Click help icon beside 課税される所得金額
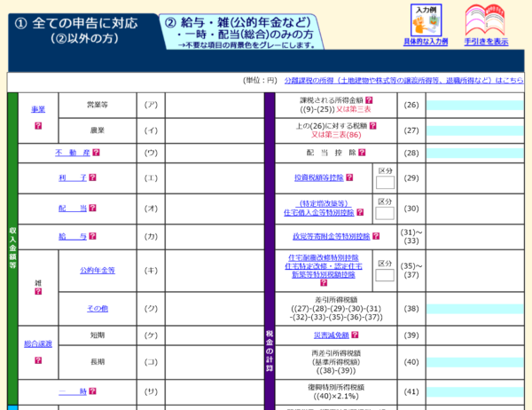 pyautogui.click(x=369, y=100)
